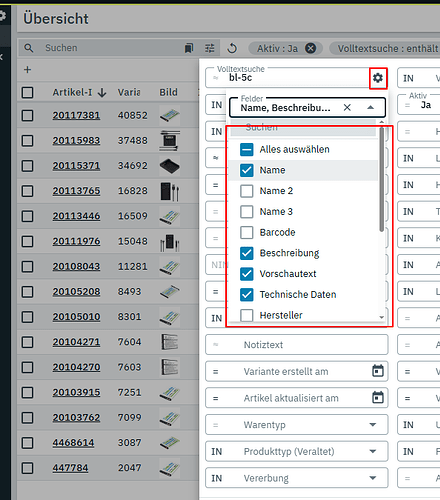Collapse the Felder dropdown arrow
This screenshot has width=440, height=500.
point(370,107)
